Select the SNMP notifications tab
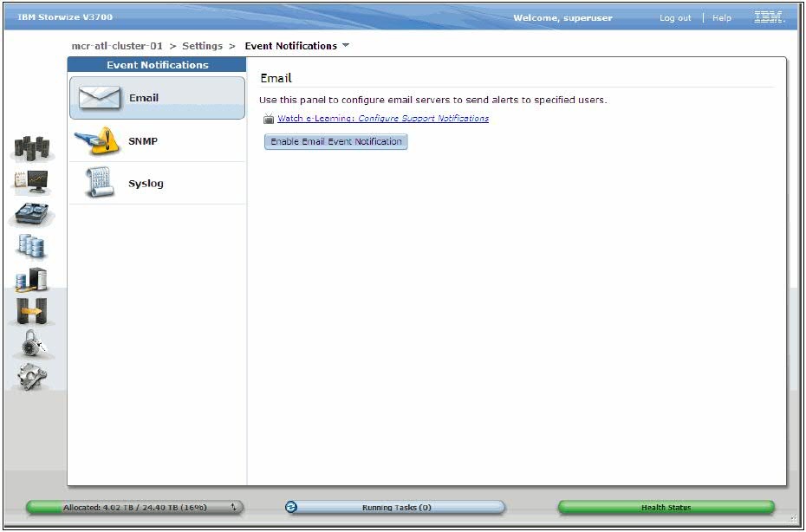The width and height of the screenshot is (806, 532). click(x=157, y=141)
